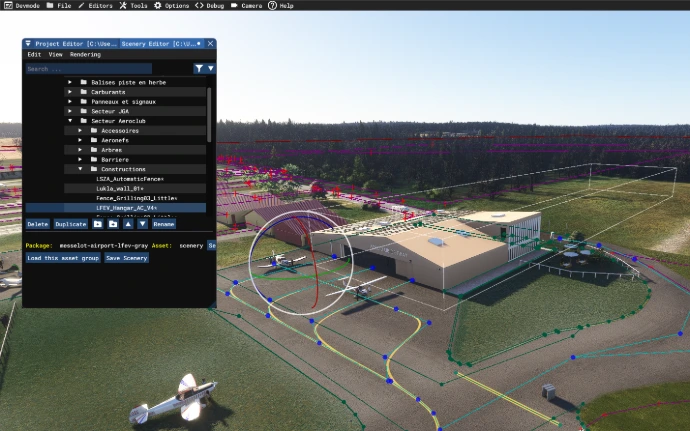The height and width of the screenshot is (431, 690).
Task: Open the Options gear menu
Action: [170, 5]
